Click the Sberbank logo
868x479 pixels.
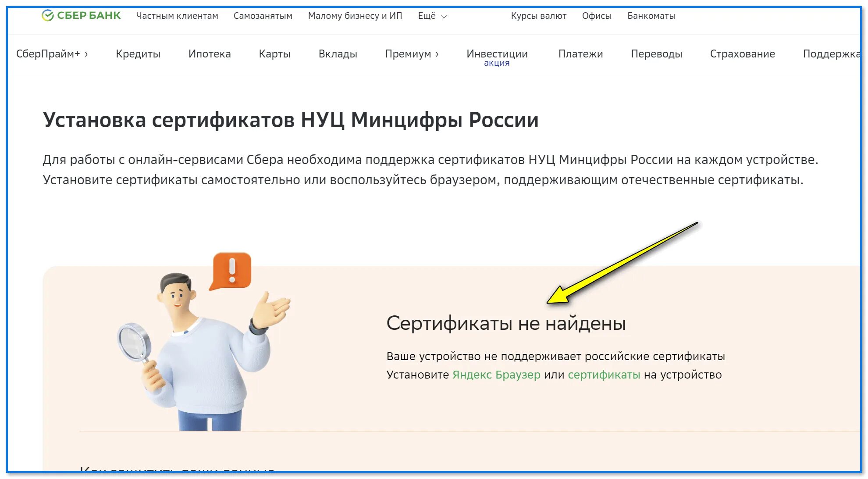[x=81, y=16]
